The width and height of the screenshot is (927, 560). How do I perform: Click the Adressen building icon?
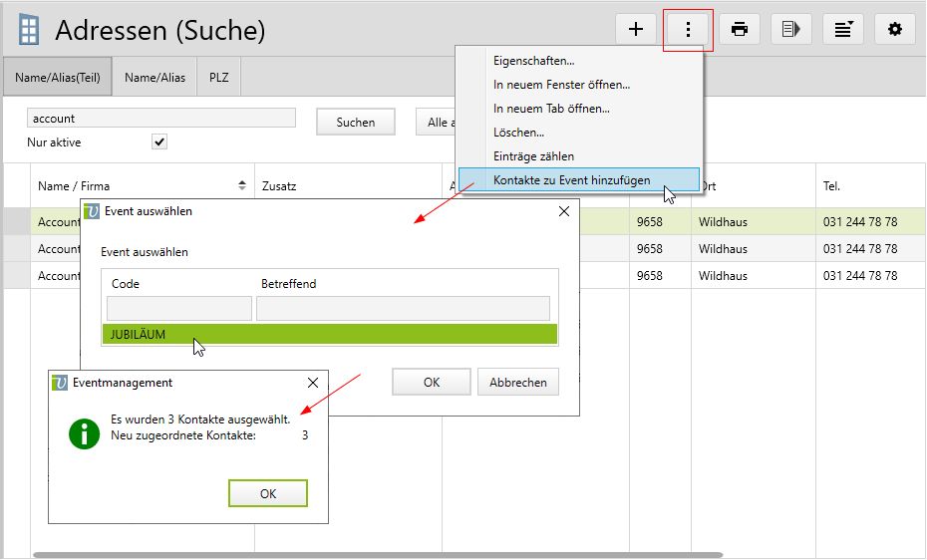(x=30, y=30)
